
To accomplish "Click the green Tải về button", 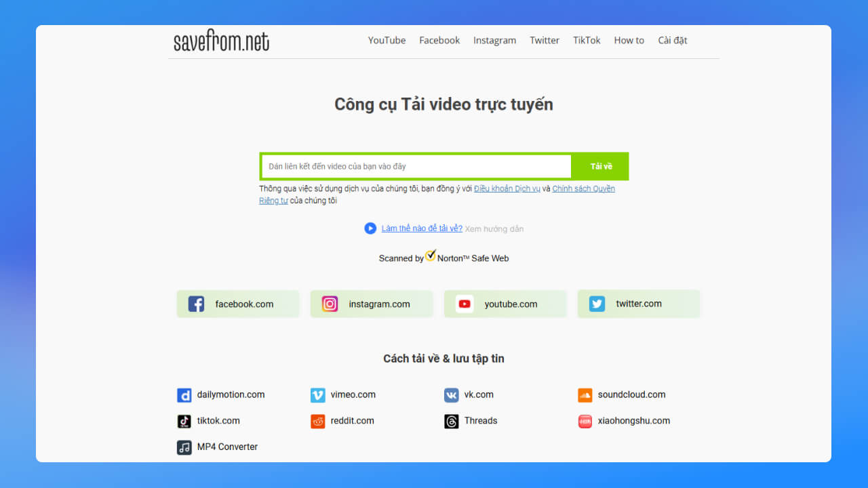I will tap(601, 166).
